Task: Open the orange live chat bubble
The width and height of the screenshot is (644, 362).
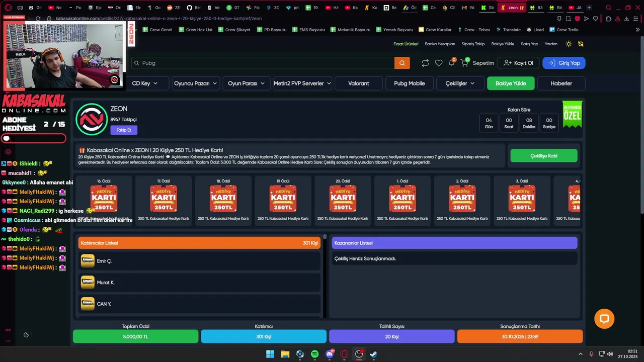Action: coord(604,319)
